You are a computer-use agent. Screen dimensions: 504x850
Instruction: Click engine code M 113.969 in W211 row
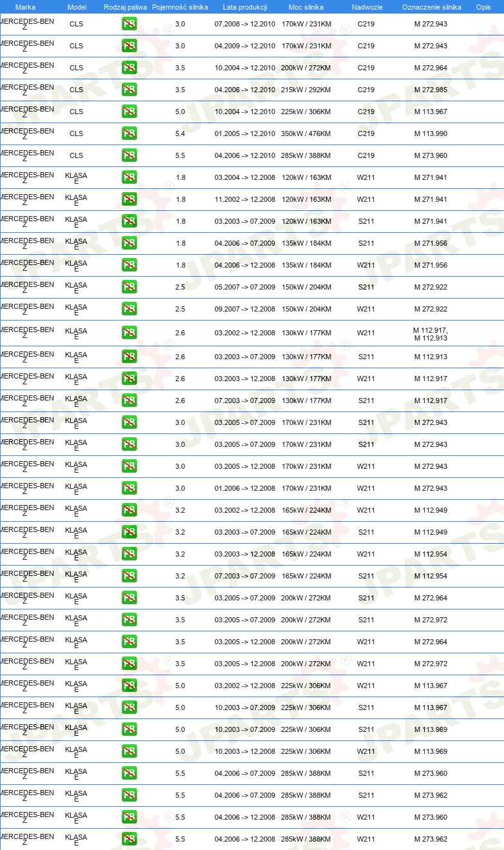click(x=431, y=751)
